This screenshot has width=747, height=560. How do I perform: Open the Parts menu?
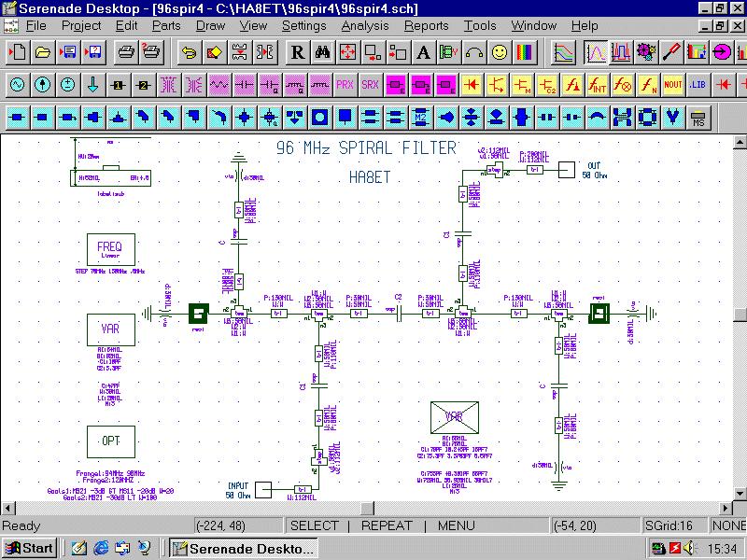tap(166, 25)
